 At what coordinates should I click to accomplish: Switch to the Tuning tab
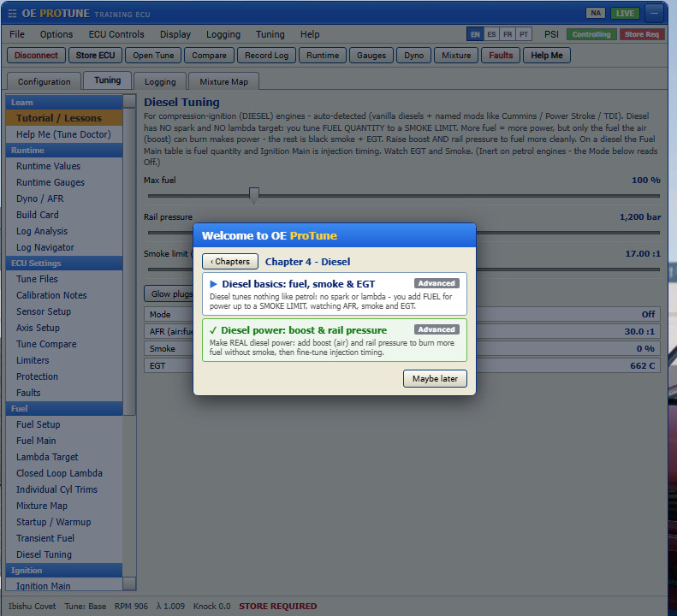[x=108, y=80]
